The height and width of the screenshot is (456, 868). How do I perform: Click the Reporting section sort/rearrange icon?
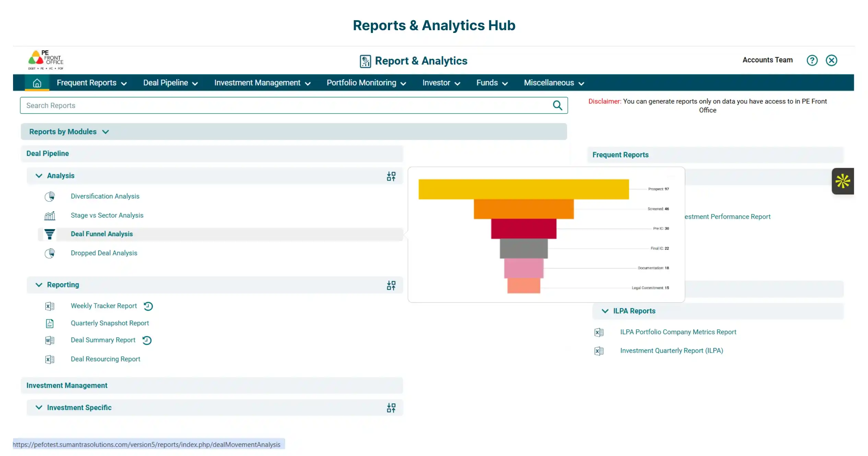391,285
